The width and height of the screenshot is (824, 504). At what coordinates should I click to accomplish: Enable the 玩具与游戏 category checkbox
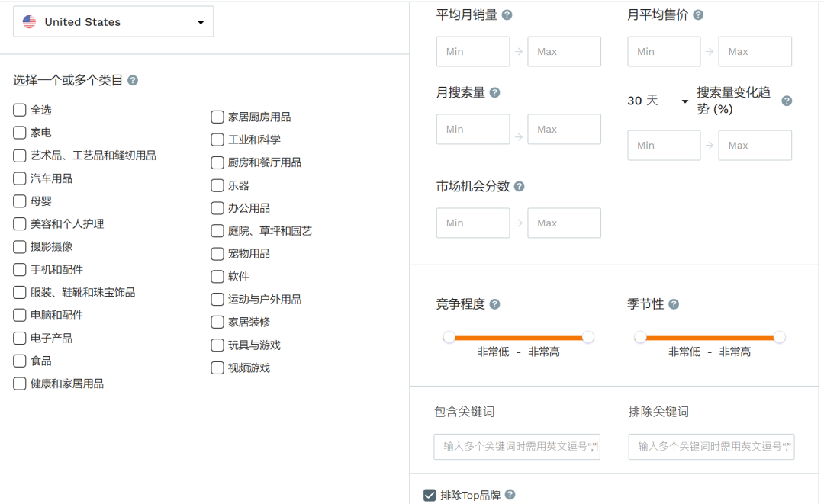[217, 345]
